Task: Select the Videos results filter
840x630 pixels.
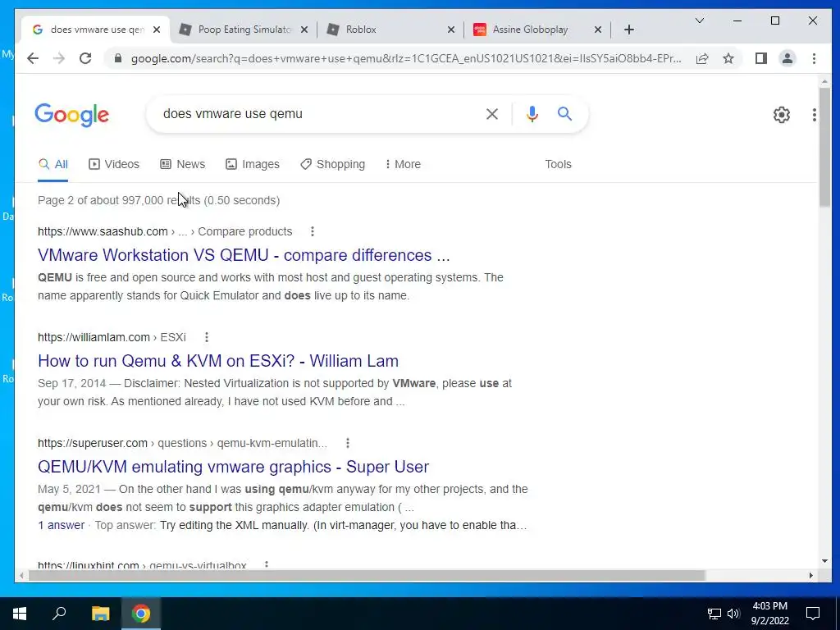Action: pyautogui.click(x=113, y=164)
